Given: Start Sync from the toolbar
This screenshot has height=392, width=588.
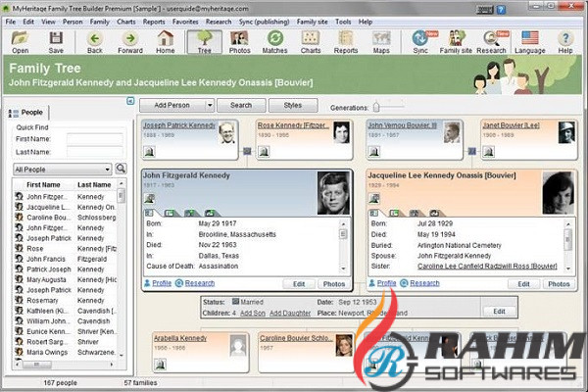Looking at the screenshot, I should click(420, 42).
